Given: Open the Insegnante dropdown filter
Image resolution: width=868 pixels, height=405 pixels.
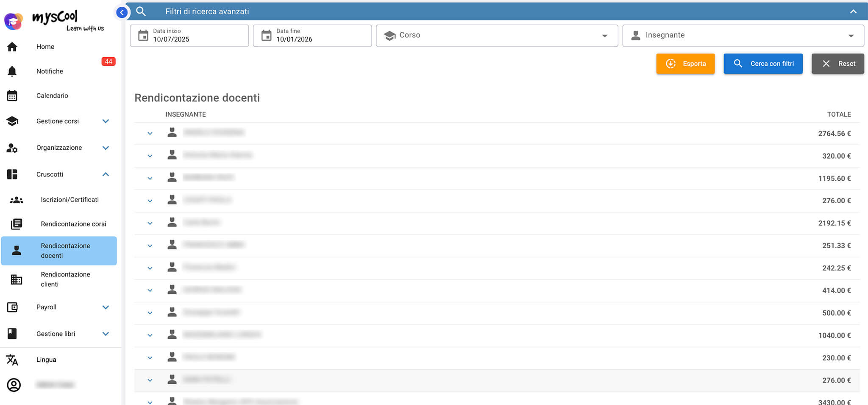Looking at the screenshot, I should [x=743, y=36].
